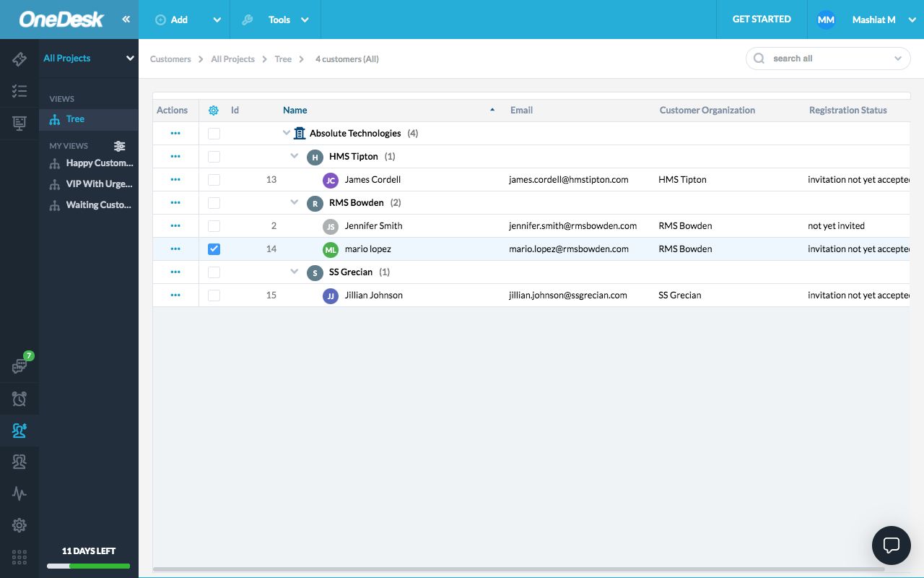Image resolution: width=924 pixels, height=578 pixels.
Task: Open the Messenger icon with notification badge
Action: (19, 366)
